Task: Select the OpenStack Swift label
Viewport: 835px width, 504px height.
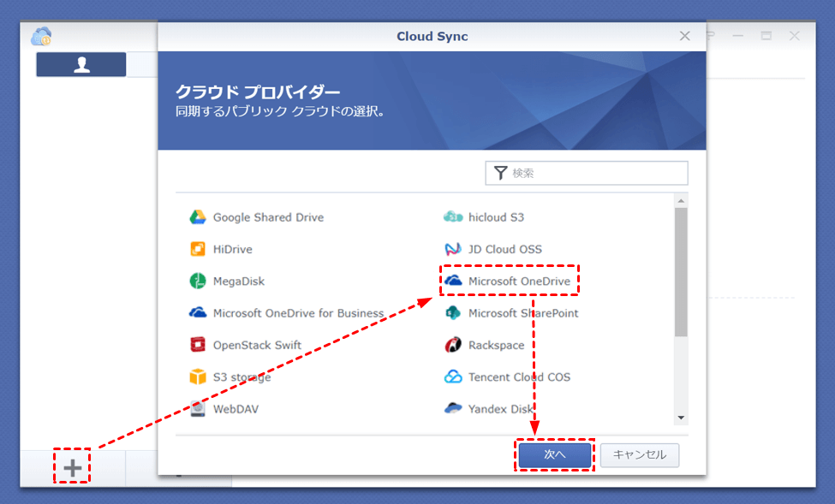Action: (x=257, y=345)
